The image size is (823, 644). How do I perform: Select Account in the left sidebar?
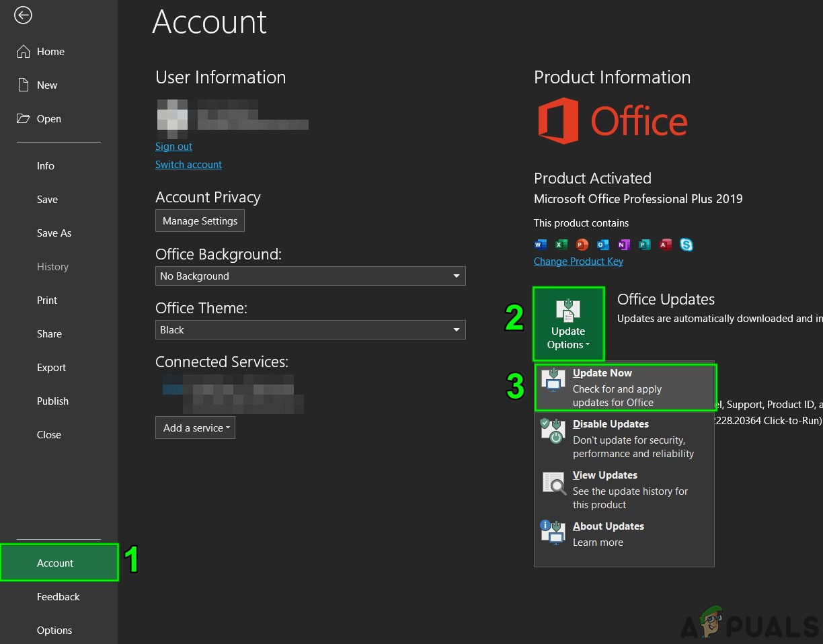[55, 563]
